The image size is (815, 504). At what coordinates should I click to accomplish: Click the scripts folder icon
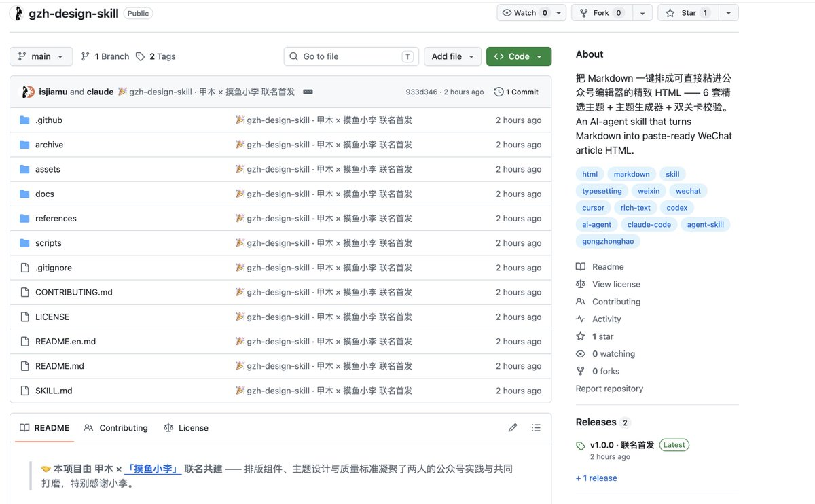click(25, 243)
